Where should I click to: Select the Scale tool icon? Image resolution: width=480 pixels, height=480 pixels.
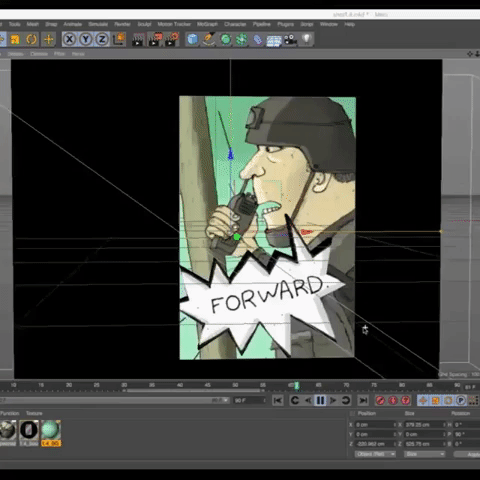point(15,39)
